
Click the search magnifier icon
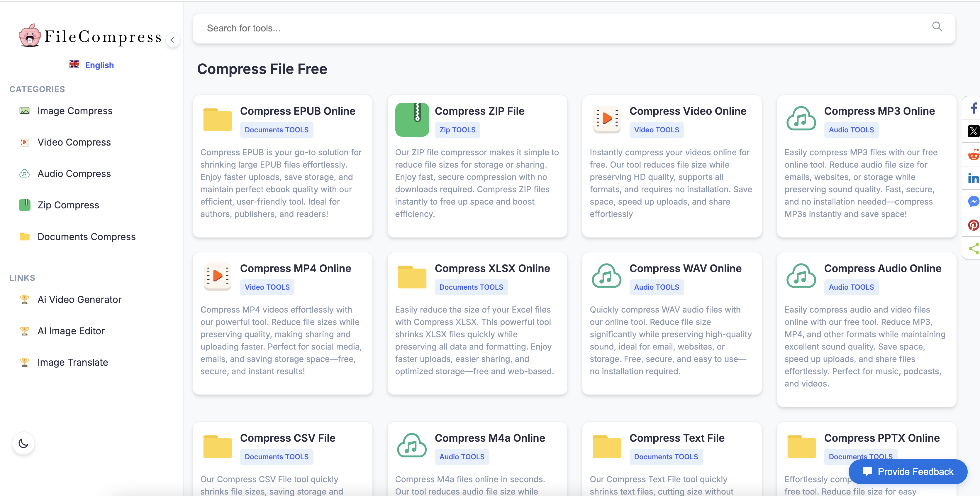(x=937, y=27)
